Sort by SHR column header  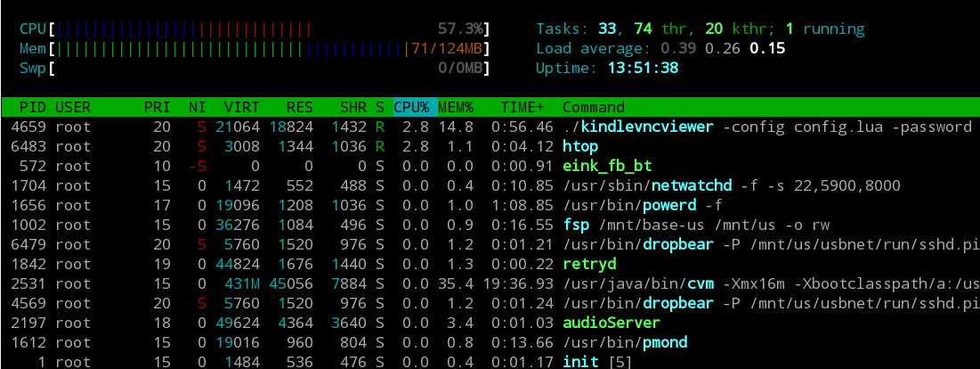tap(353, 108)
